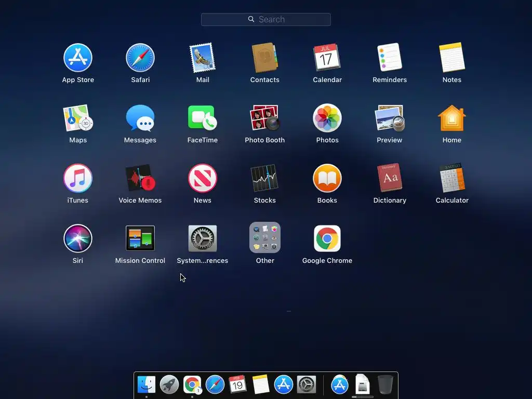This screenshot has height=399, width=532.
Task: Launch Google Chrome from Launchpad grid
Action: click(327, 238)
